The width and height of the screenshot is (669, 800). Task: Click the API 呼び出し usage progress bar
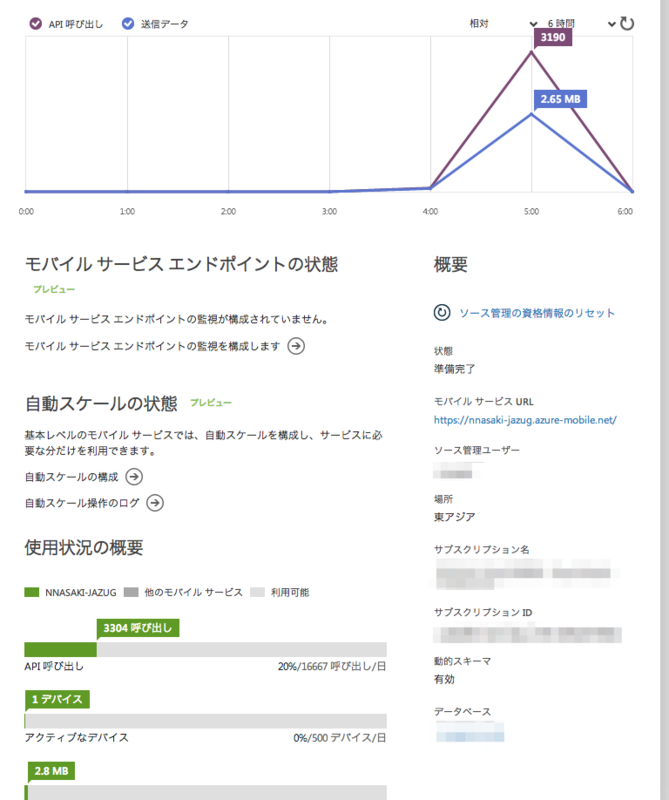point(206,649)
